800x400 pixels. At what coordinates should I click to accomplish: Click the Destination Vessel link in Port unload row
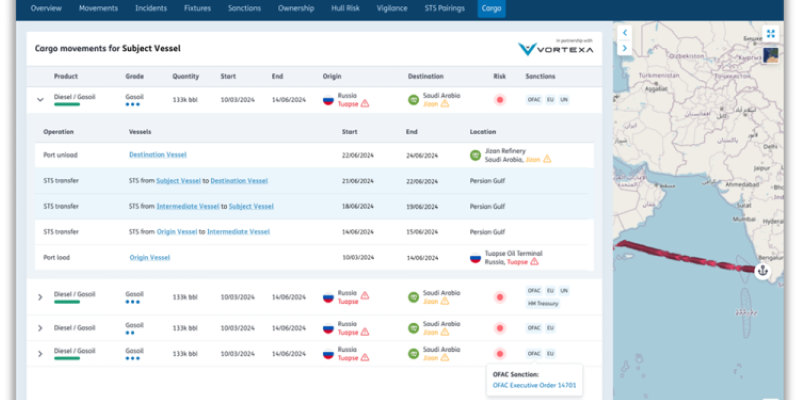point(157,155)
